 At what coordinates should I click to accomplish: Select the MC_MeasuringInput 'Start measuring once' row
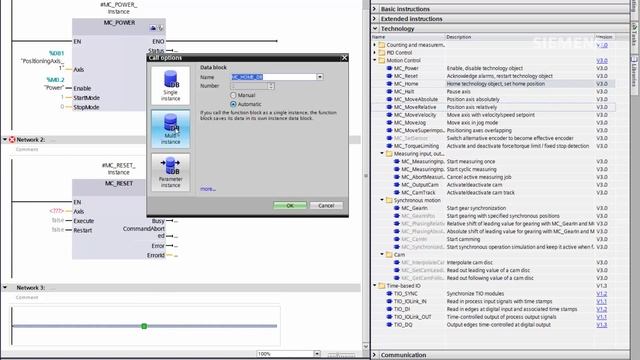(493, 161)
